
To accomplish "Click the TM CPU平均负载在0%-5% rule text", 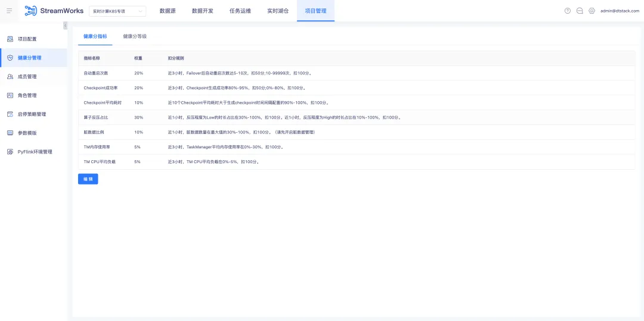I will (x=213, y=161).
